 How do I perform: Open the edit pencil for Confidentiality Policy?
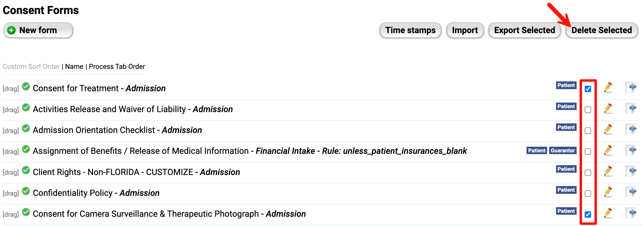(608, 192)
